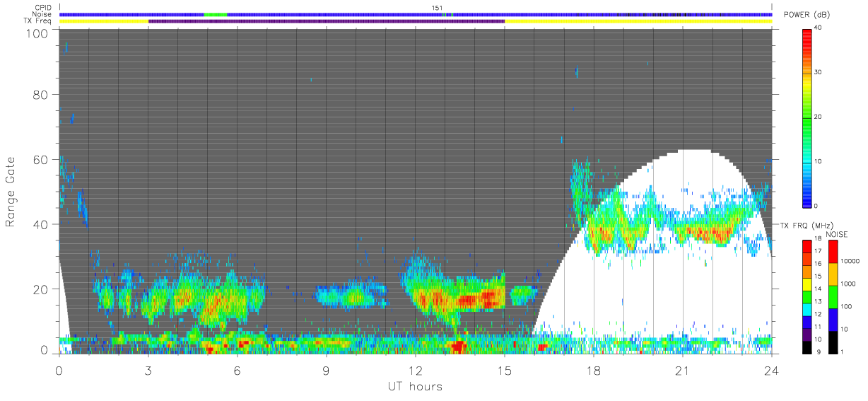The width and height of the screenshot is (868, 401).
Task: Click the 'UT hours' axis title
Action: (x=415, y=386)
